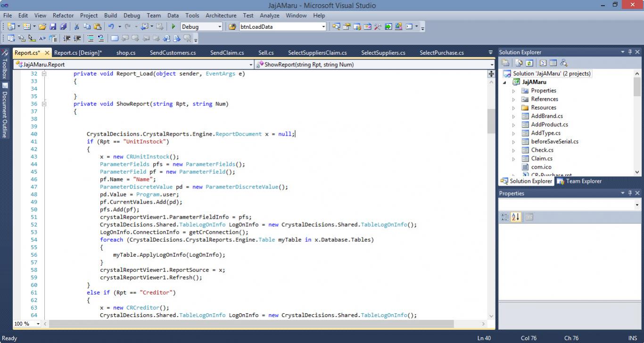The height and width of the screenshot is (343, 644).
Task: Switch to SendCustomers.cs tab
Action: (173, 53)
